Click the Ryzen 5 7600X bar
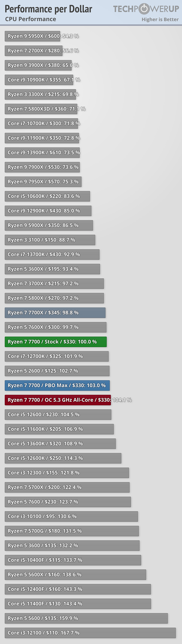182x644 pixels. coord(56,327)
